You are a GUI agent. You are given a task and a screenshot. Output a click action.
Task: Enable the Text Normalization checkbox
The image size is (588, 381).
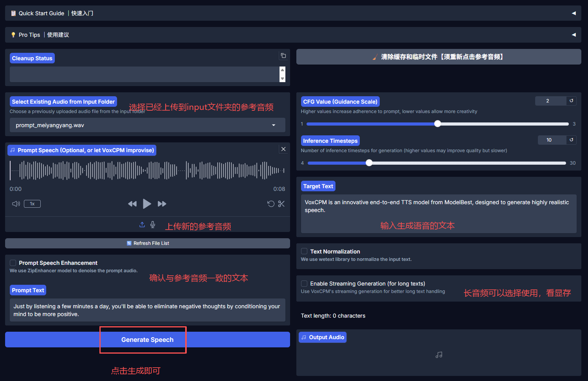[304, 252]
